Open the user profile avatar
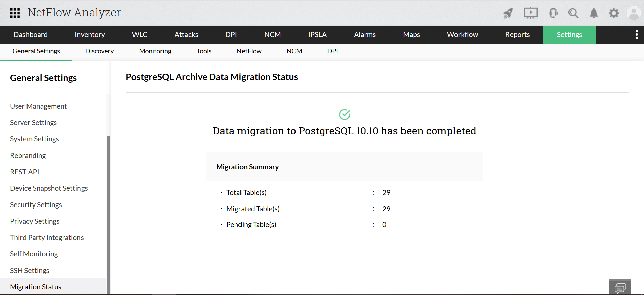 pyautogui.click(x=634, y=13)
